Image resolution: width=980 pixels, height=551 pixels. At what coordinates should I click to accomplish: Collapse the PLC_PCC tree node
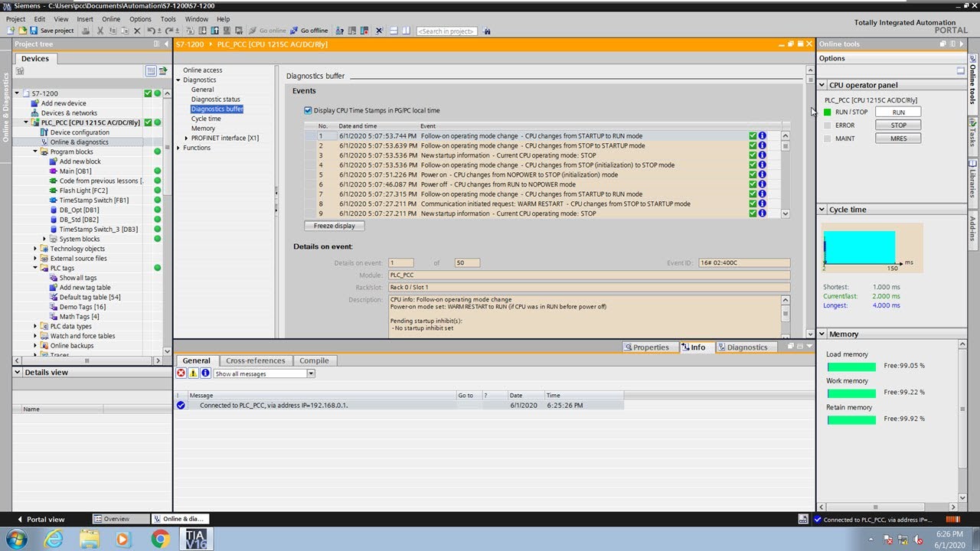pos(26,122)
